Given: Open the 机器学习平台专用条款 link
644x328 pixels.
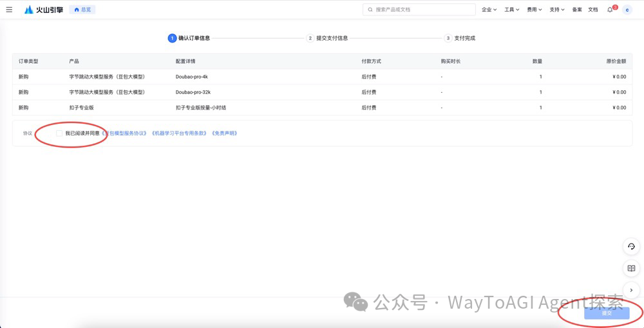Looking at the screenshot, I should (179, 133).
